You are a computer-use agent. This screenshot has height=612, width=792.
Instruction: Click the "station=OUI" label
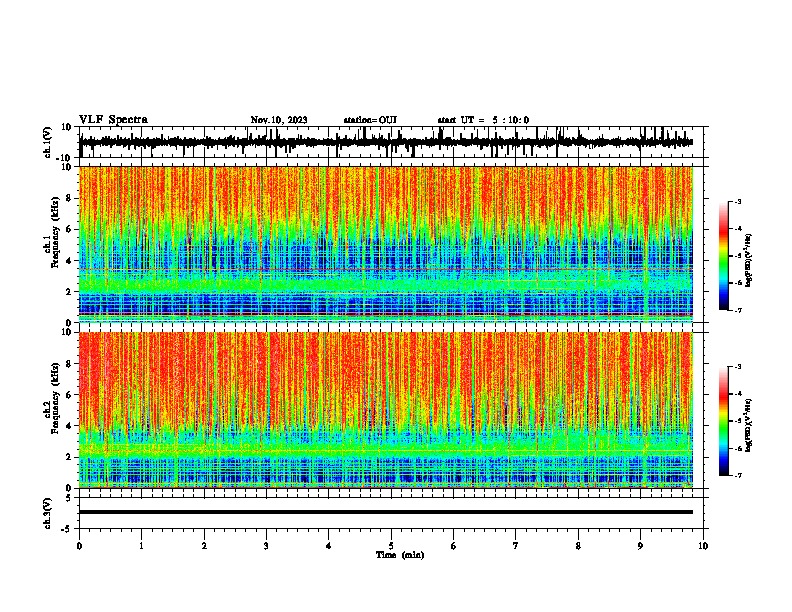370,120
